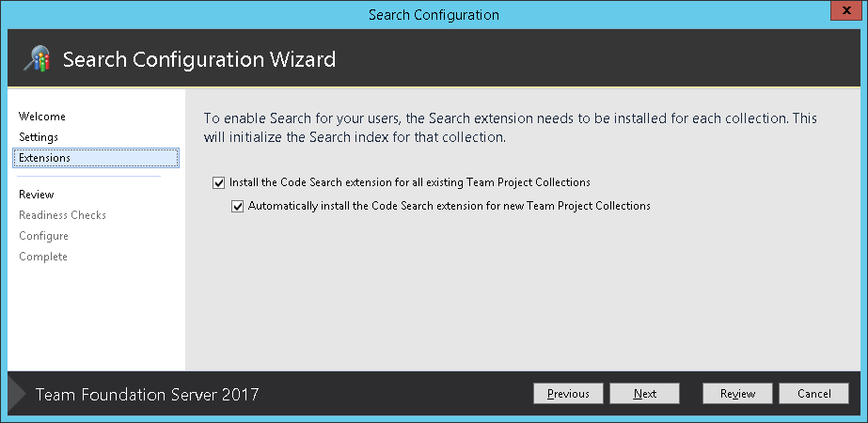Close the Search Configuration window
The height and width of the screenshot is (423, 868).
pos(846,10)
